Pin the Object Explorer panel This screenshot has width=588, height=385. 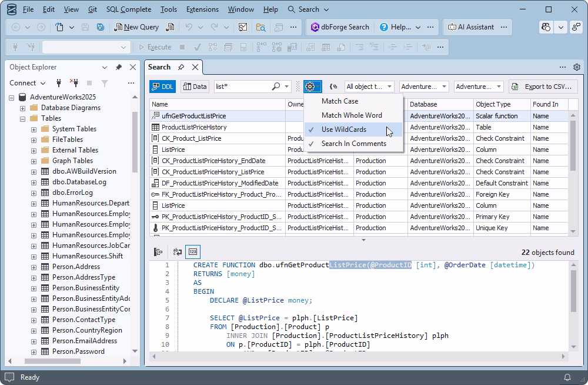coord(119,67)
